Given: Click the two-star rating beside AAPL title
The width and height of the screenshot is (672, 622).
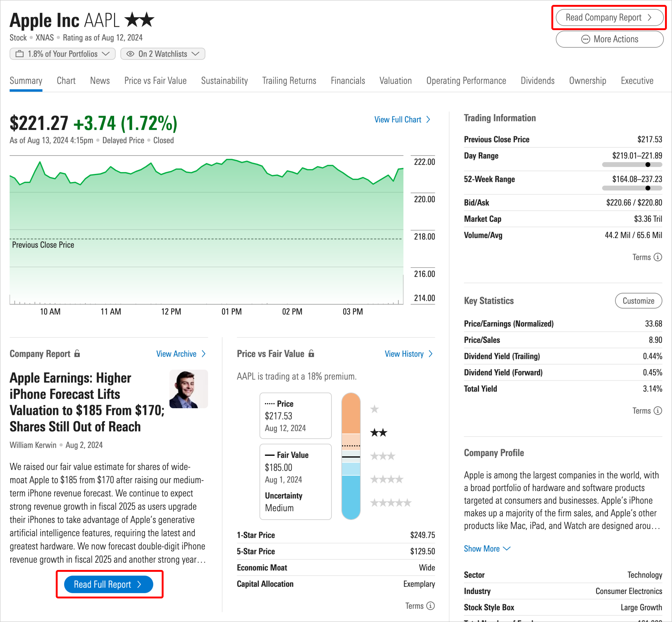Looking at the screenshot, I should 139,20.
